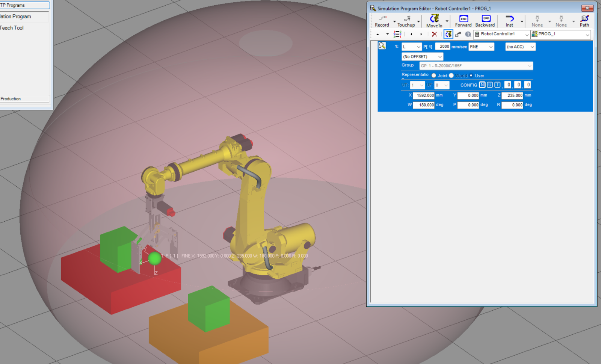Click the P[ 1] position label
The image size is (601, 364).
428,47
